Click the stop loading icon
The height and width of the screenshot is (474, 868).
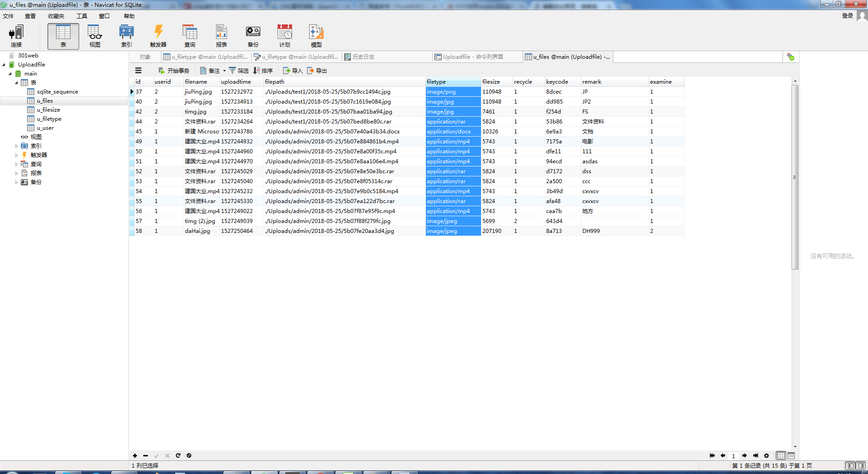coord(189,455)
